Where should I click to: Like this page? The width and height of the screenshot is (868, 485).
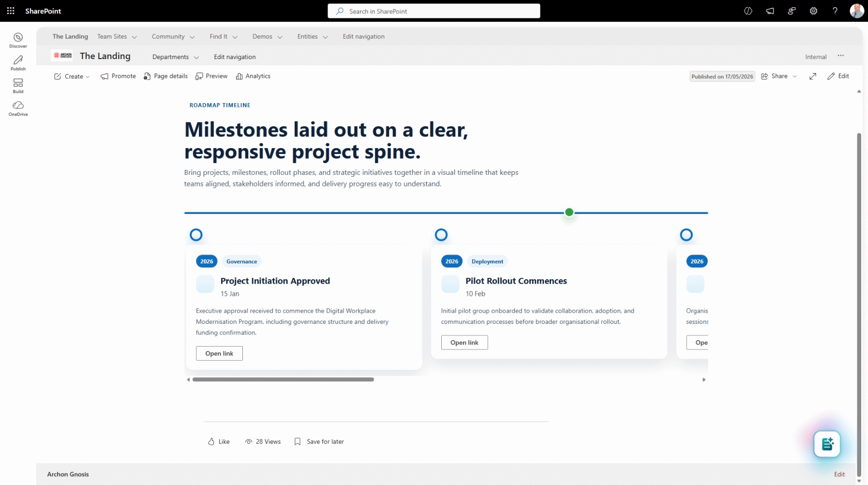click(x=219, y=441)
